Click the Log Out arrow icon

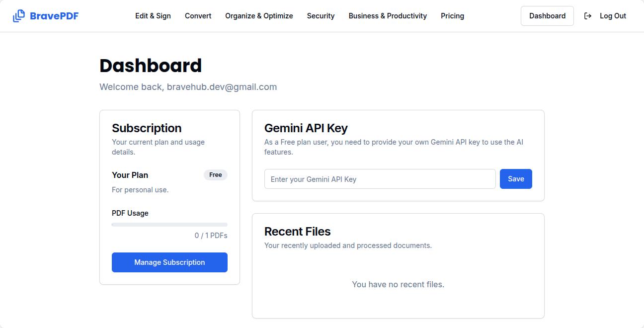click(x=588, y=16)
